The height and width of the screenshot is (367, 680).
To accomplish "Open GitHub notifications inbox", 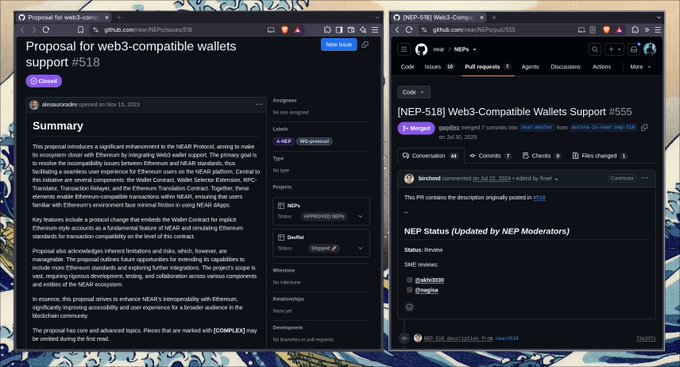I will pos(634,49).
